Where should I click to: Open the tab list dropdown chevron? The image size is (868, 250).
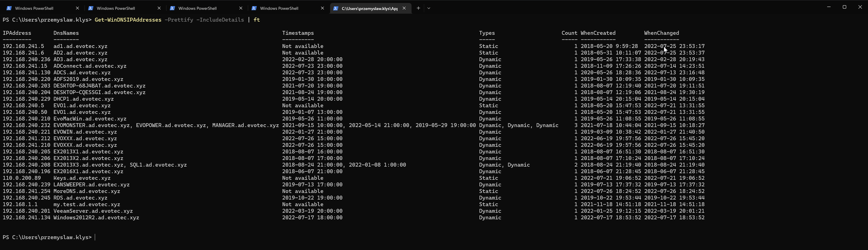[x=429, y=8]
